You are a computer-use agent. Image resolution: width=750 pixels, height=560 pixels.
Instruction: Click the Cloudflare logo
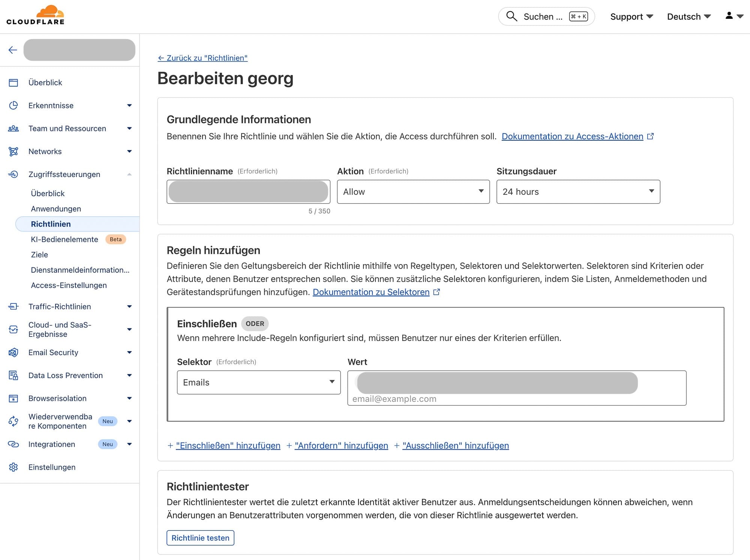[36, 15]
